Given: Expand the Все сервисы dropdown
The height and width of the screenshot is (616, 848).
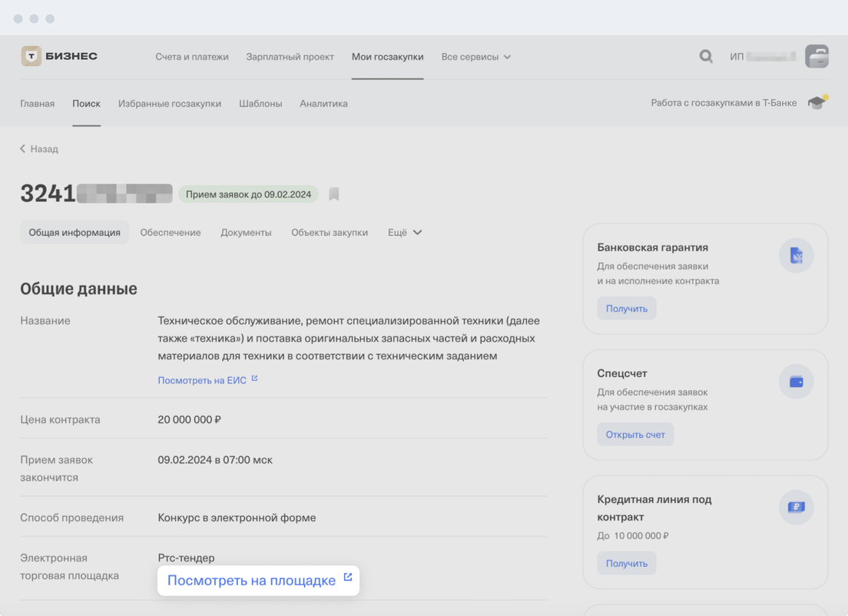Looking at the screenshot, I should coord(475,57).
